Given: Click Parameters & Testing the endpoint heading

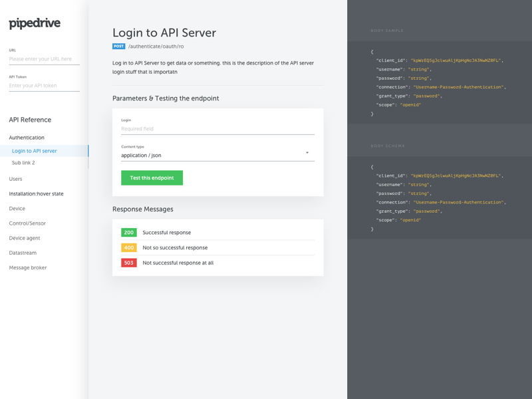Looking at the screenshot, I should click(x=166, y=98).
